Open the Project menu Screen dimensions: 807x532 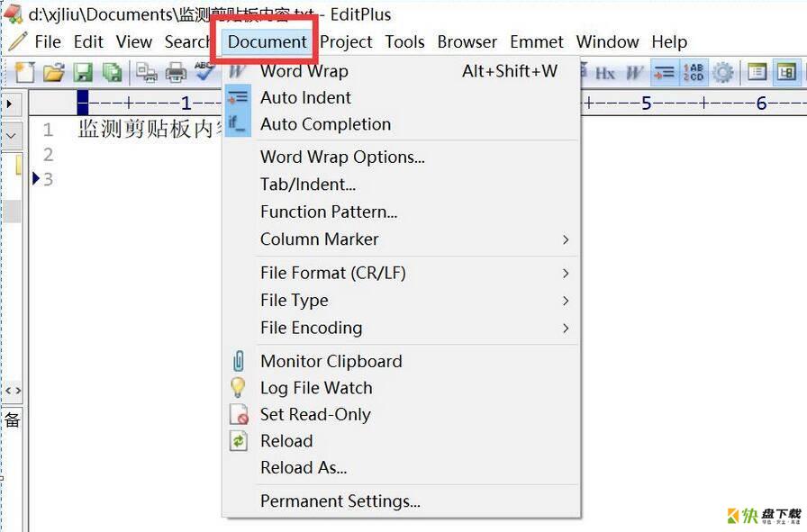[346, 41]
